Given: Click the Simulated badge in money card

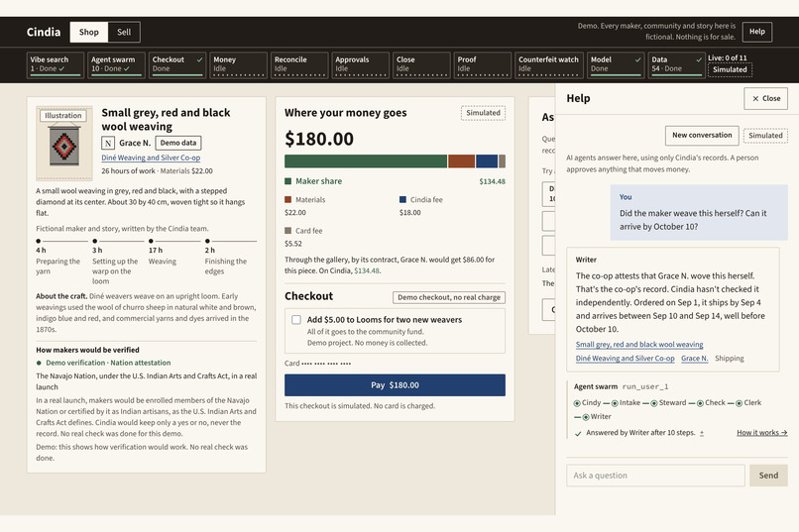Looking at the screenshot, I should [483, 113].
